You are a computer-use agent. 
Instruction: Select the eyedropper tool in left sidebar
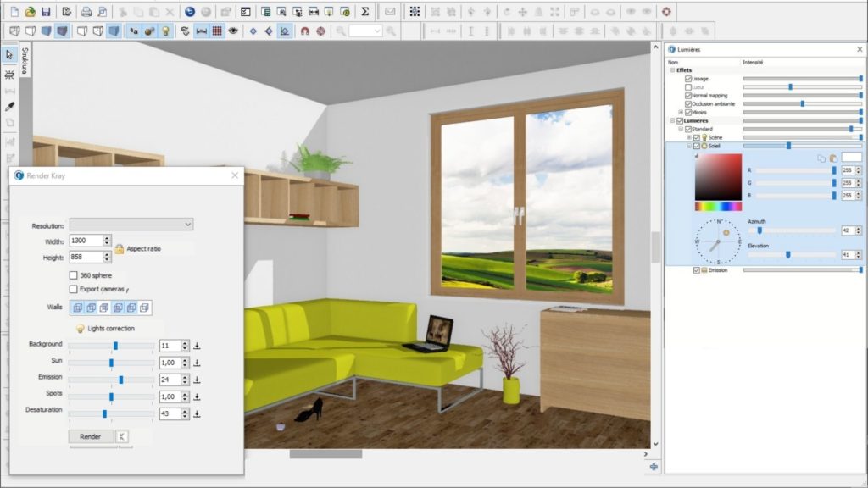pos(10,107)
